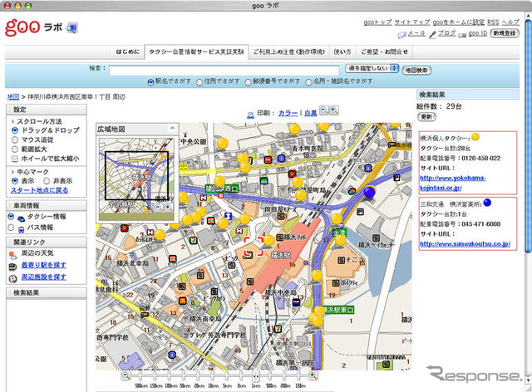This screenshot has height=392, width=532.
Task: Select hide center mark radio
Action: [47, 181]
